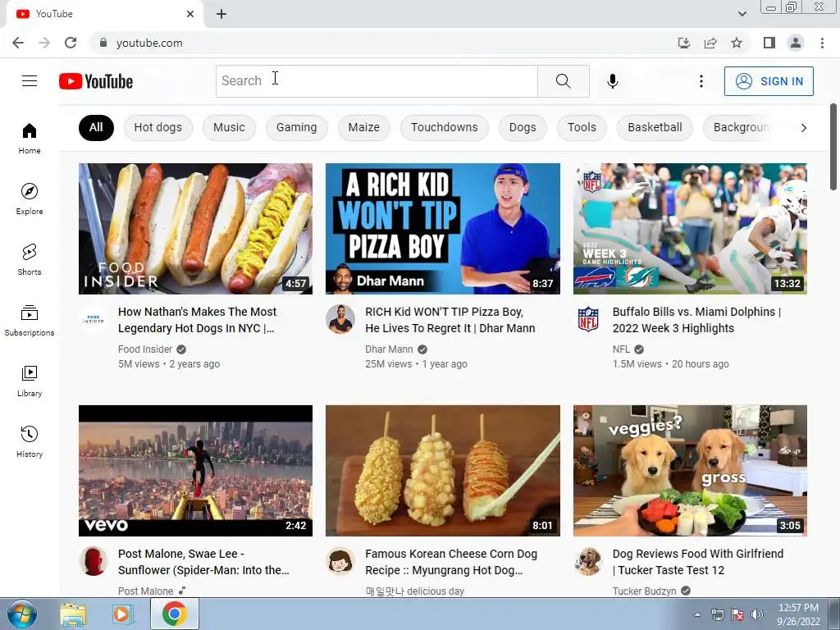Open Post Malone channel avatar
Image resolution: width=840 pixels, height=630 pixels.
[x=94, y=561]
